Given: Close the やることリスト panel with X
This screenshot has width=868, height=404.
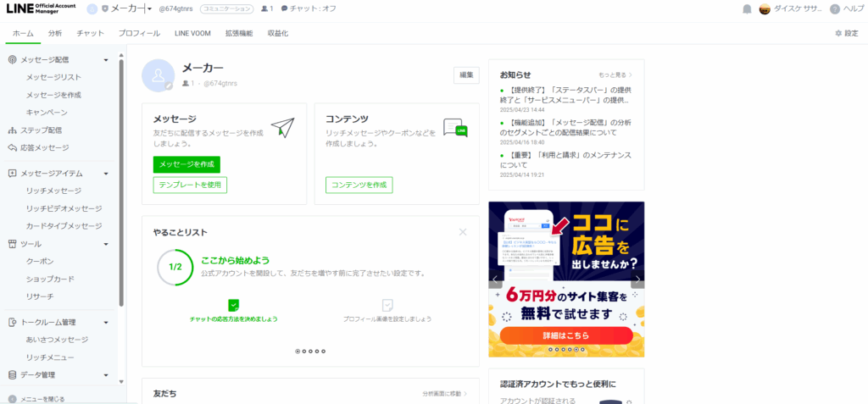Looking at the screenshot, I should coord(463,232).
